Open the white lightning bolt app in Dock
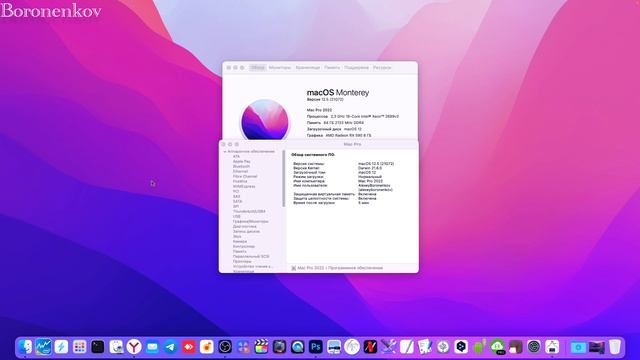 61,347
